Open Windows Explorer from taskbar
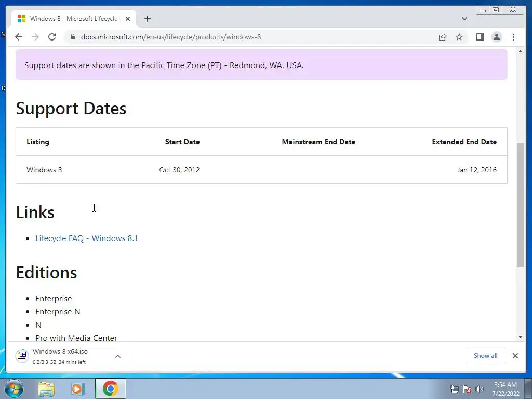Screen dimensions: 532x399 (x=46, y=389)
